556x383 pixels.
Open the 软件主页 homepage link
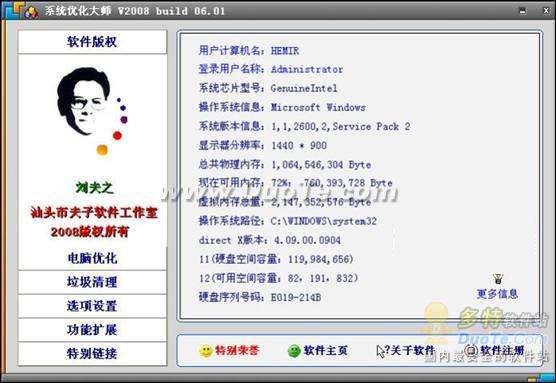(x=326, y=351)
